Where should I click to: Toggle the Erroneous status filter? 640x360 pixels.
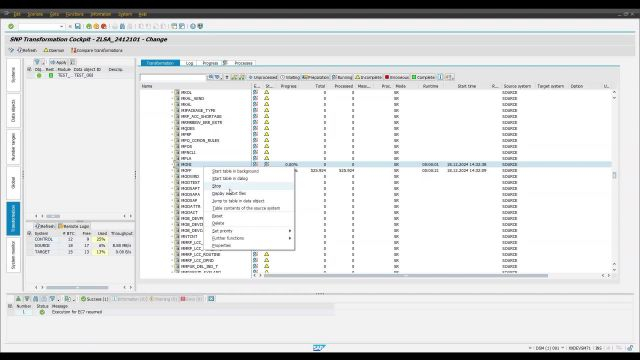pos(397,77)
